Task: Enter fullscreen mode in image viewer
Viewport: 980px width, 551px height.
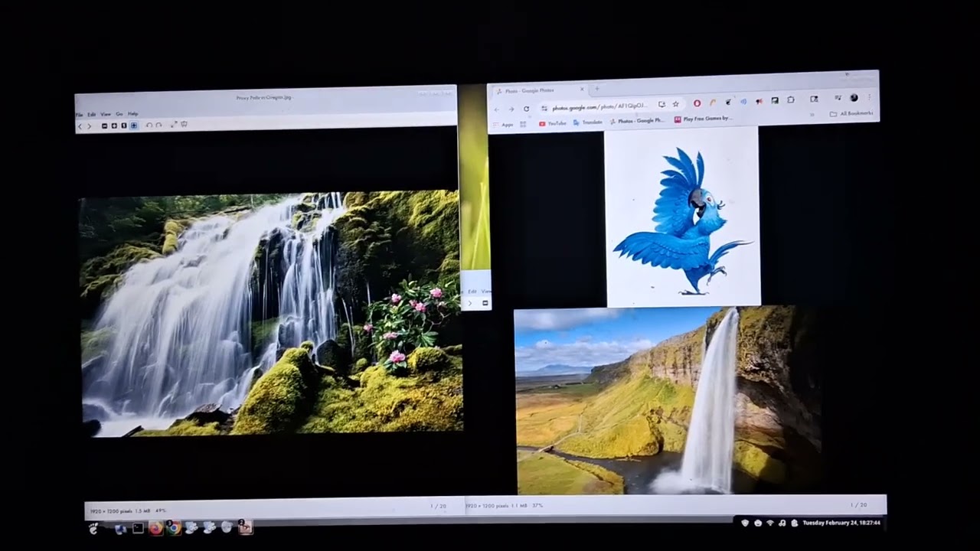Action: pos(174,124)
